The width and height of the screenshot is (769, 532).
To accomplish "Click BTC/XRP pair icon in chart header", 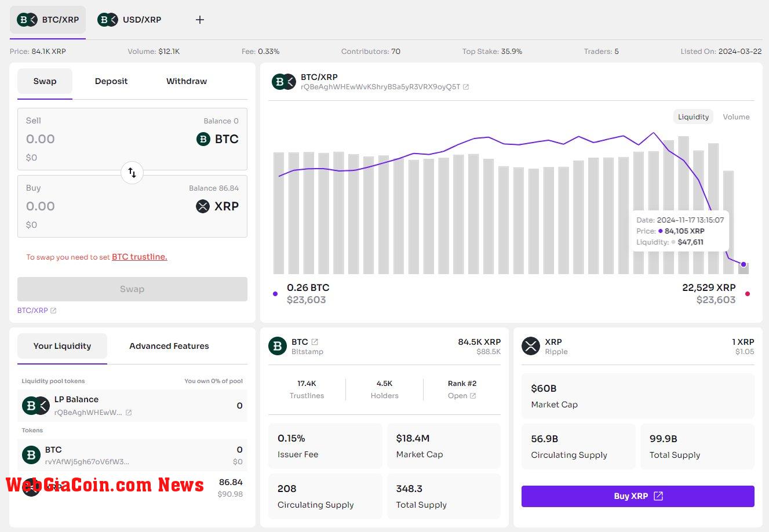I will 284,82.
